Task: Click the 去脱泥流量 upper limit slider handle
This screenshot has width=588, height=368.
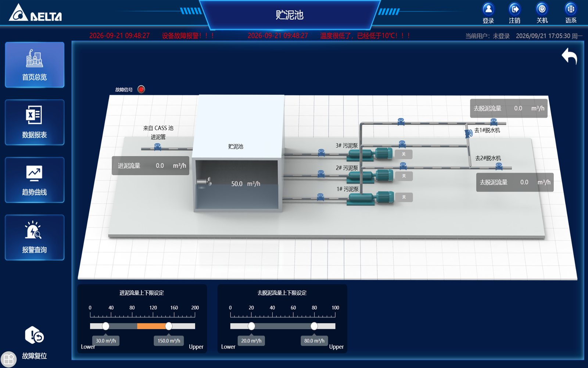Action: (314, 326)
